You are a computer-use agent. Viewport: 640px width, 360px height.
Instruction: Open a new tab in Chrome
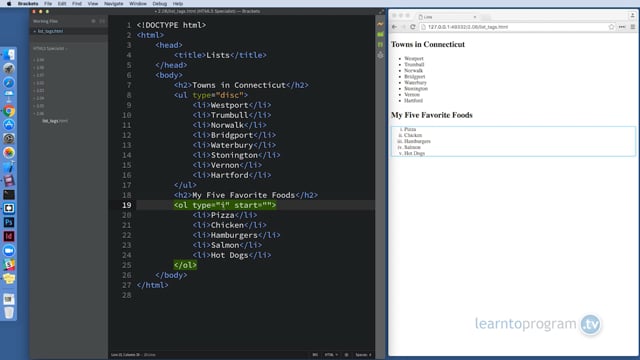486,17
